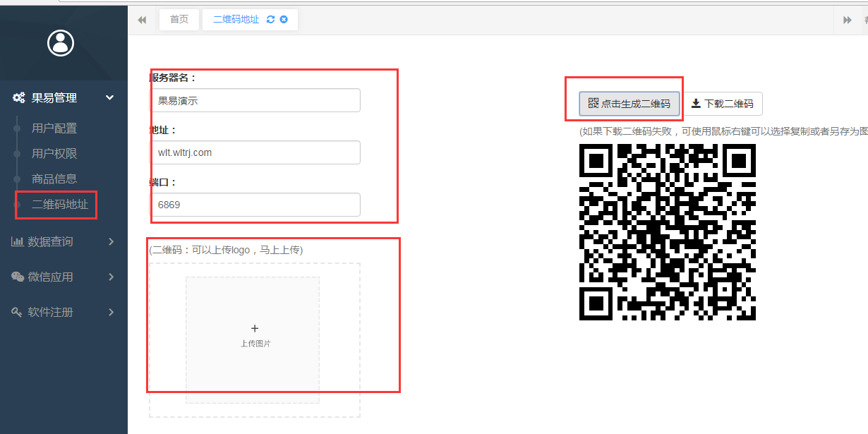Click the generated QR code image

pos(668,232)
